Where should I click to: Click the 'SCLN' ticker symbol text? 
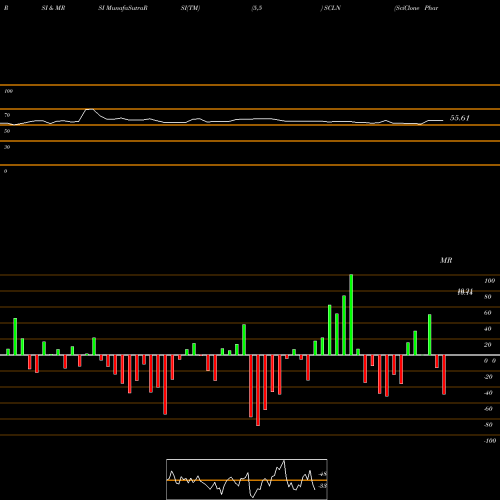pyautogui.click(x=332, y=8)
